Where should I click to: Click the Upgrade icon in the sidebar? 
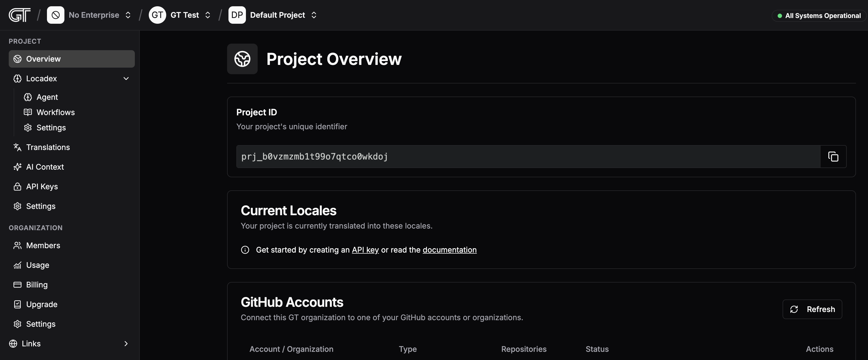point(17,304)
